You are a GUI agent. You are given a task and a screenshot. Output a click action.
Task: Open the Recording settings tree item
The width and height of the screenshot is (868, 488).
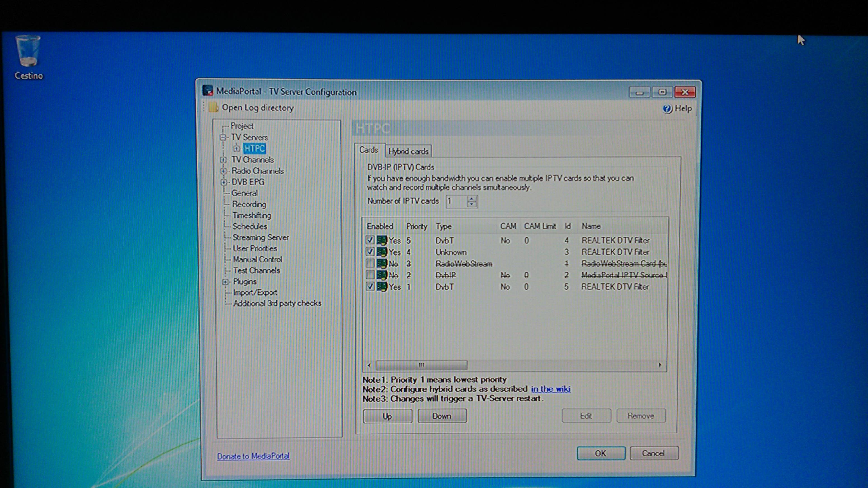[249, 204]
